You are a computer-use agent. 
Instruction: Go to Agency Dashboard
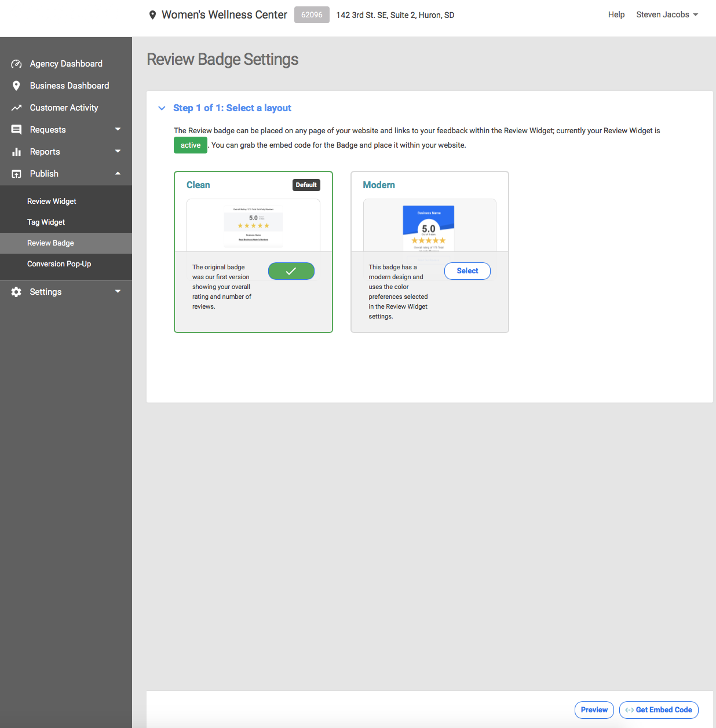click(66, 64)
